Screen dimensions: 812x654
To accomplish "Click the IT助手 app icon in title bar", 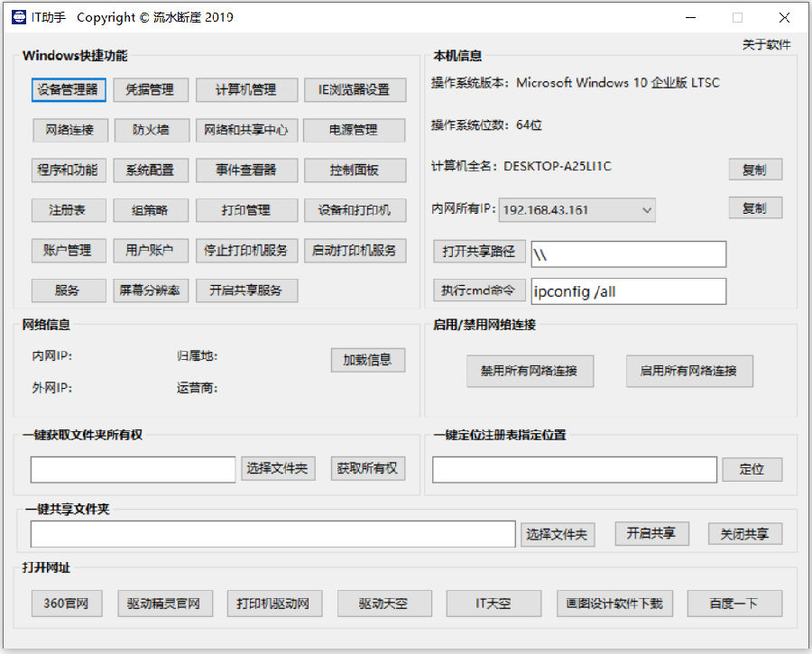I will (x=18, y=17).
